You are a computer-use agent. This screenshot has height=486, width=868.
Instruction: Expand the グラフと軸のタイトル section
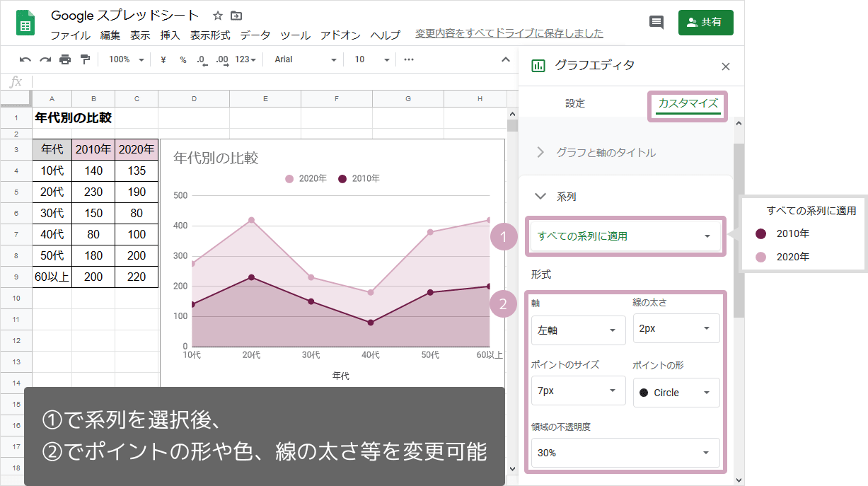pyautogui.click(x=606, y=152)
